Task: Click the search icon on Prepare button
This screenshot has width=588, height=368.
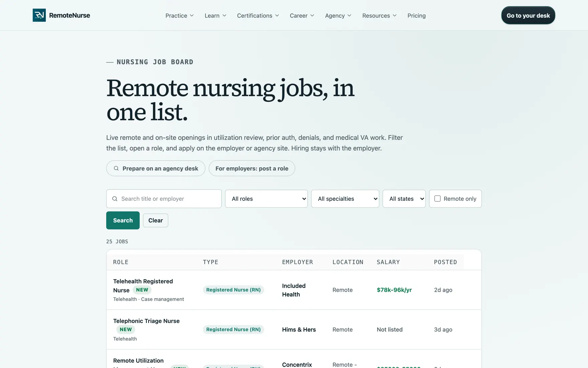Action: tap(116, 168)
